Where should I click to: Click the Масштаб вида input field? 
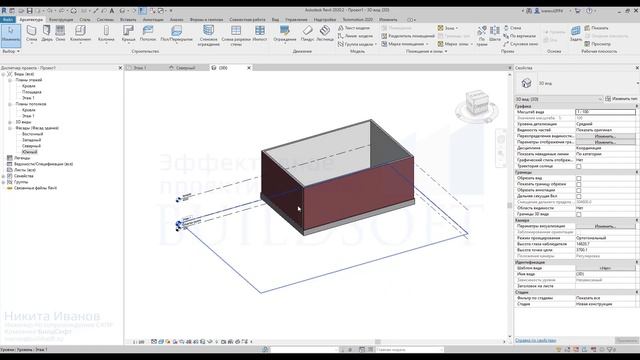(605, 112)
